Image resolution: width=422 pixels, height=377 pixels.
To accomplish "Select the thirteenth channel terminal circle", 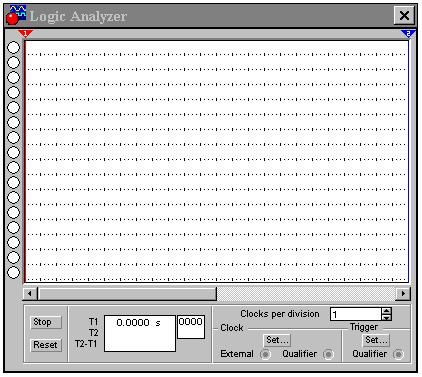I will (x=14, y=227).
